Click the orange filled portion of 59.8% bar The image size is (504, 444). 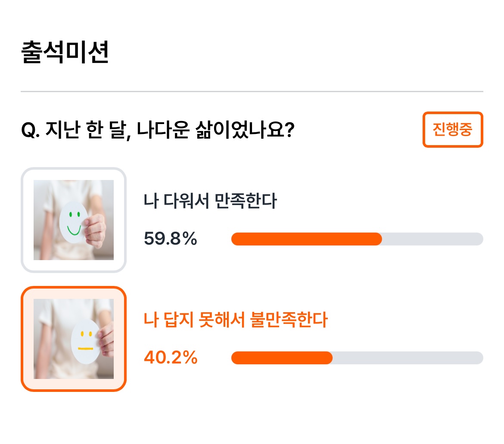[x=307, y=239]
